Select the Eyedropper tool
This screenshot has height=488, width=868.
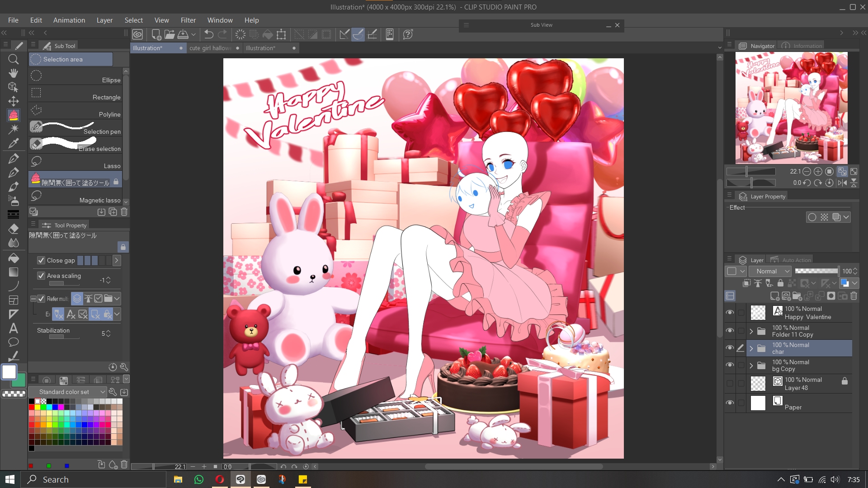14,143
